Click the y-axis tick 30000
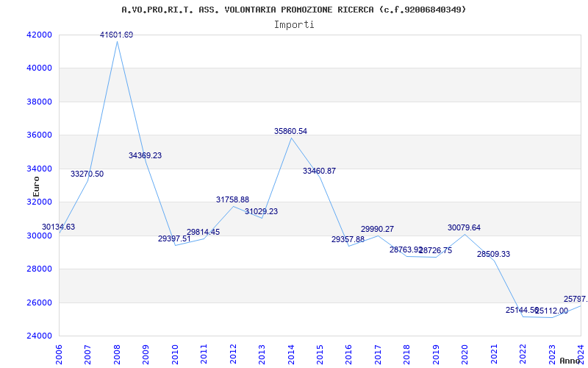Screen dimensions: 588x368 tap(39, 236)
